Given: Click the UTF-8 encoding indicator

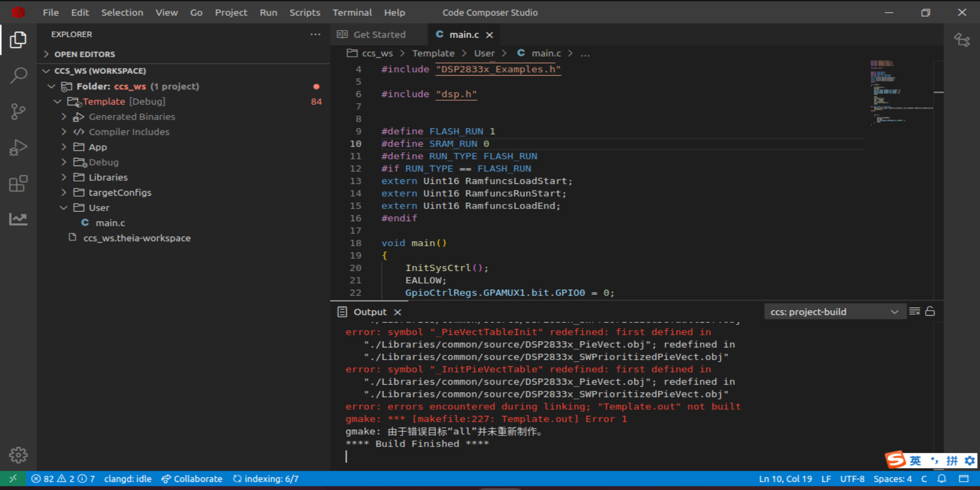Looking at the screenshot, I should coord(852,479).
